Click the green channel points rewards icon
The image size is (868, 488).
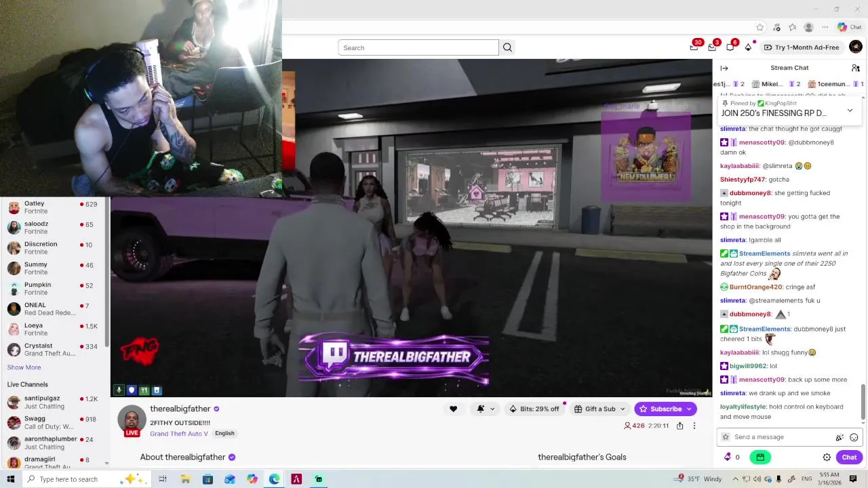[760, 457]
